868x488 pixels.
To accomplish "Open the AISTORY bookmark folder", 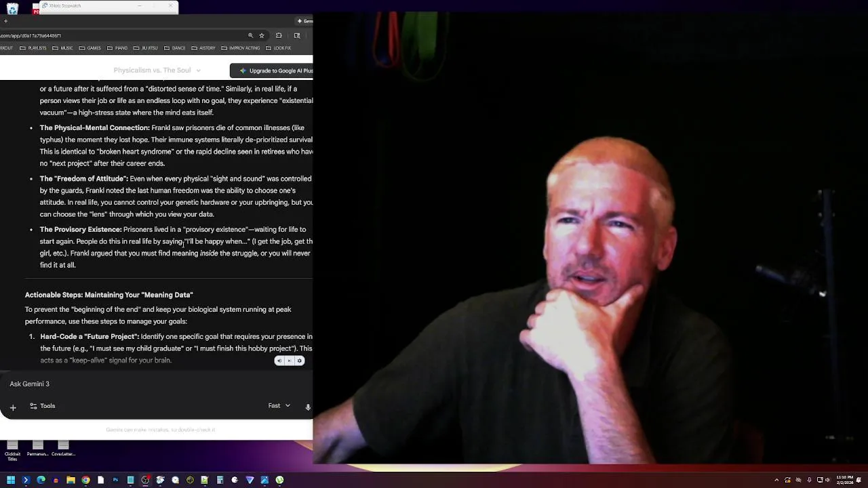I will point(203,48).
